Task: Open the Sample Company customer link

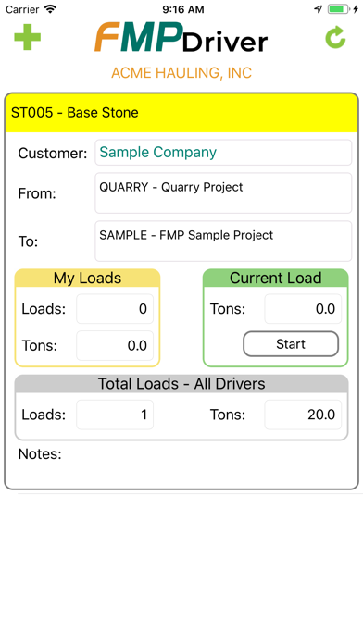Action: click(223, 153)
